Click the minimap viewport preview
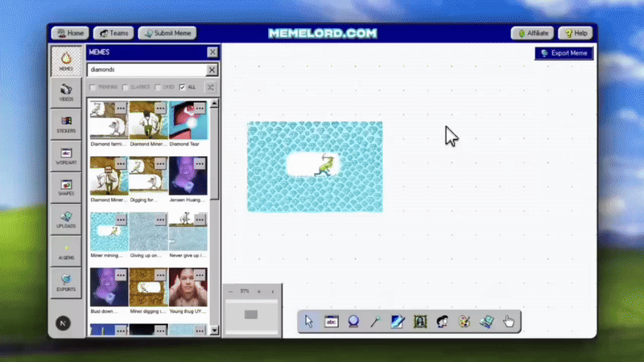Image resolution: width=644 pixels, height=362 pixels. coord(251,315)
